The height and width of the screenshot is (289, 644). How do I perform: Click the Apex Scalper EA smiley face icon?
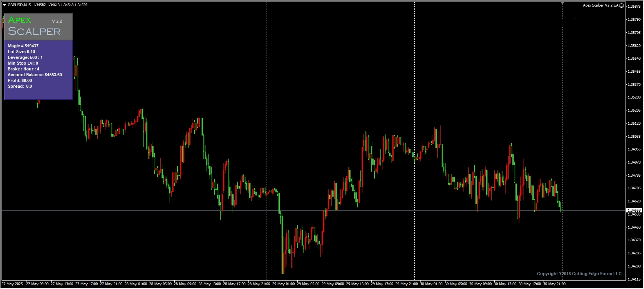coord(622,5)
